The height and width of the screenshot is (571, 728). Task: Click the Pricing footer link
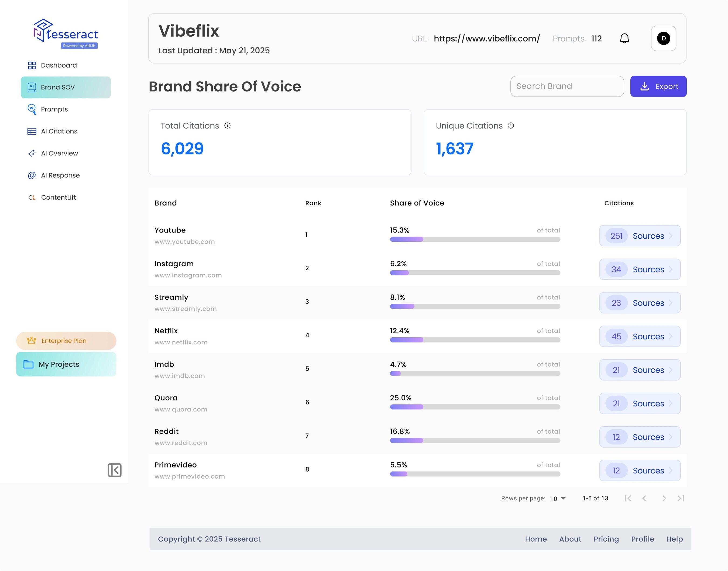606,539
